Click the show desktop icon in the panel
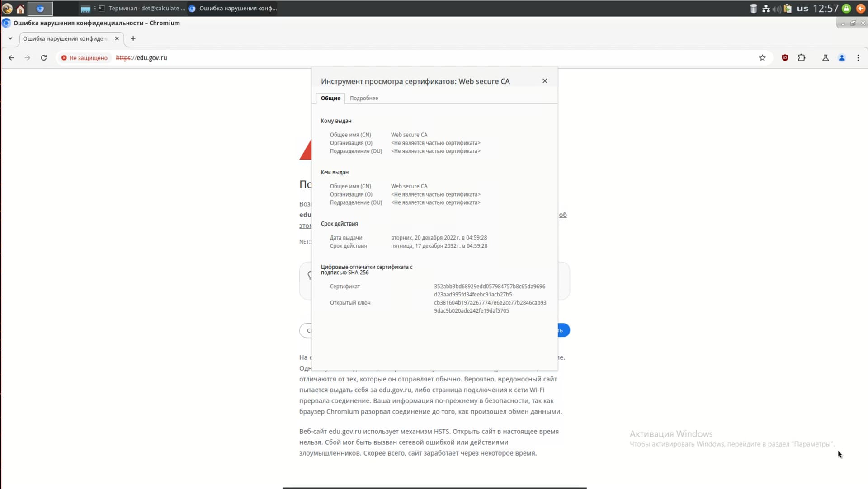 [x=85, y=9]
